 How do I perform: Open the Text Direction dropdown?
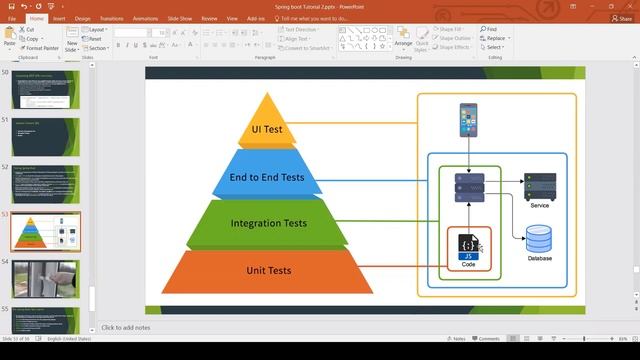pyautogui.click(x=299, y=29)
